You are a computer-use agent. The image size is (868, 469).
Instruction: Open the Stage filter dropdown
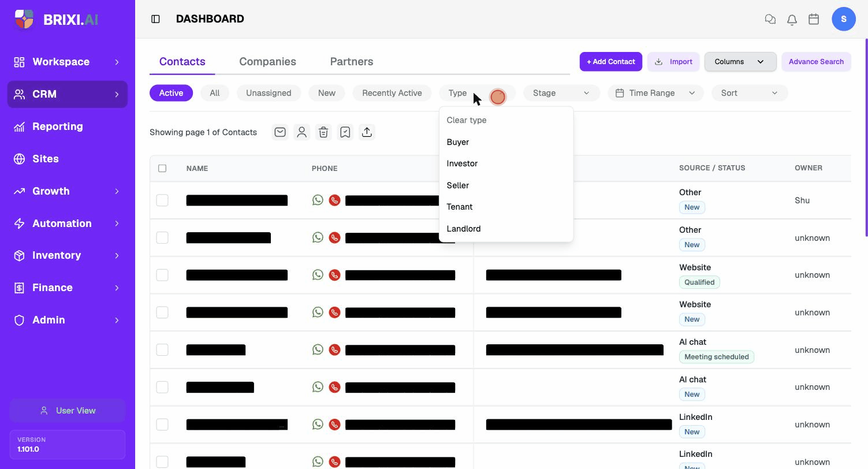pos(561,93)
